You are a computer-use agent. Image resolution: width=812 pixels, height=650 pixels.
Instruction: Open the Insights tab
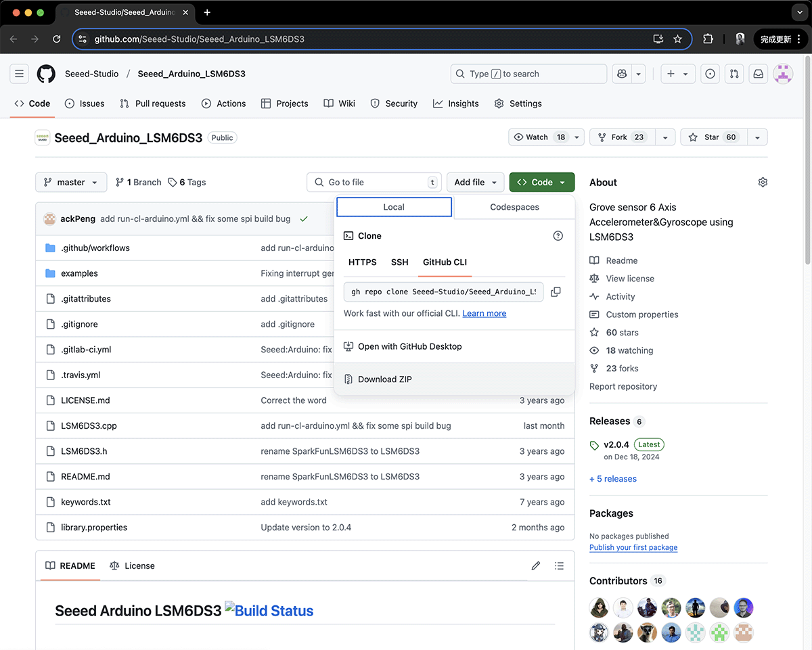click(x=455, y=103)
